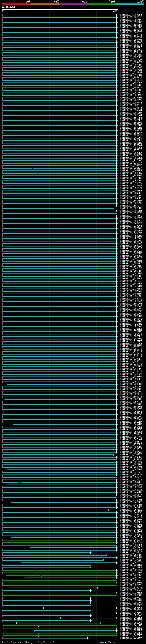146x644 pixels.
Task: Select the UniRef100_P14132 label
Action: click(131, 459)
